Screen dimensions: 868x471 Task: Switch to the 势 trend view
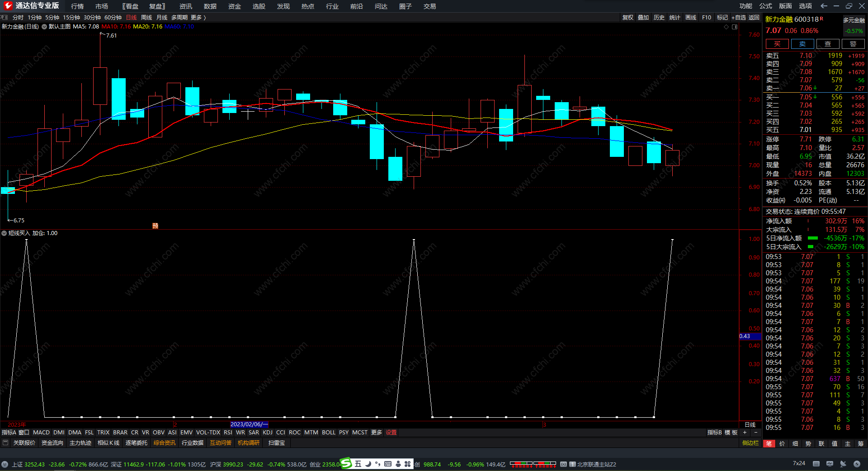coord(808,444)
